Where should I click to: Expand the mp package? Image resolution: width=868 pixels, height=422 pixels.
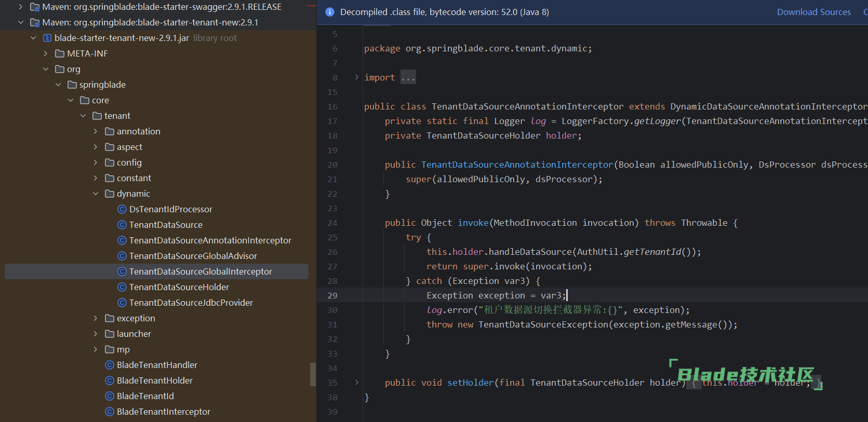(96, 349)
